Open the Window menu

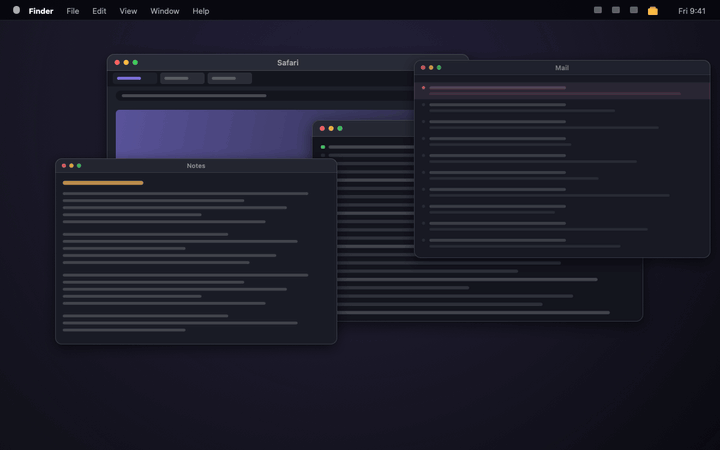click(x=164, y=11)
